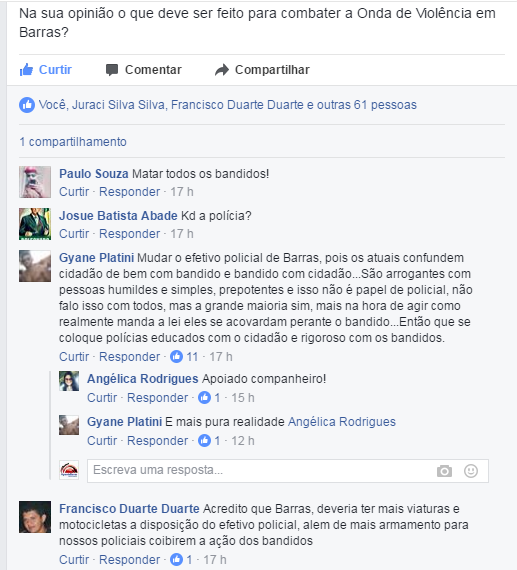517x570 pixels.
Task: Click the like icon on Angélica Rodrigues's reply
Action: coord(204,397)
